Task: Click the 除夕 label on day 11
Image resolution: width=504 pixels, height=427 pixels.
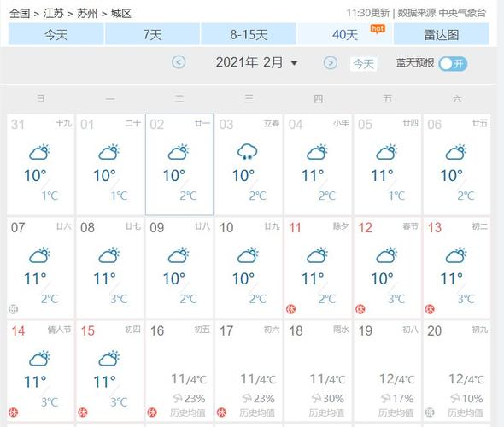Action: pos(341,226)
